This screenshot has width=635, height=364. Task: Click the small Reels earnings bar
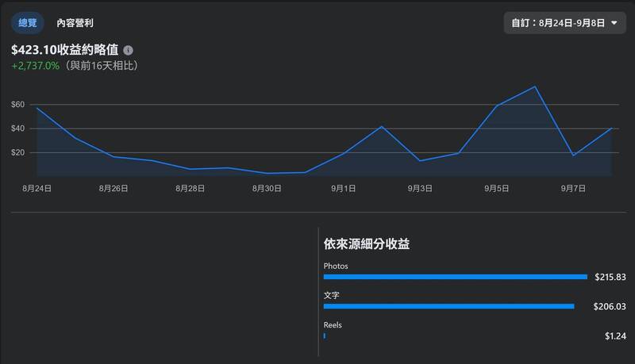tap(325, 335)
